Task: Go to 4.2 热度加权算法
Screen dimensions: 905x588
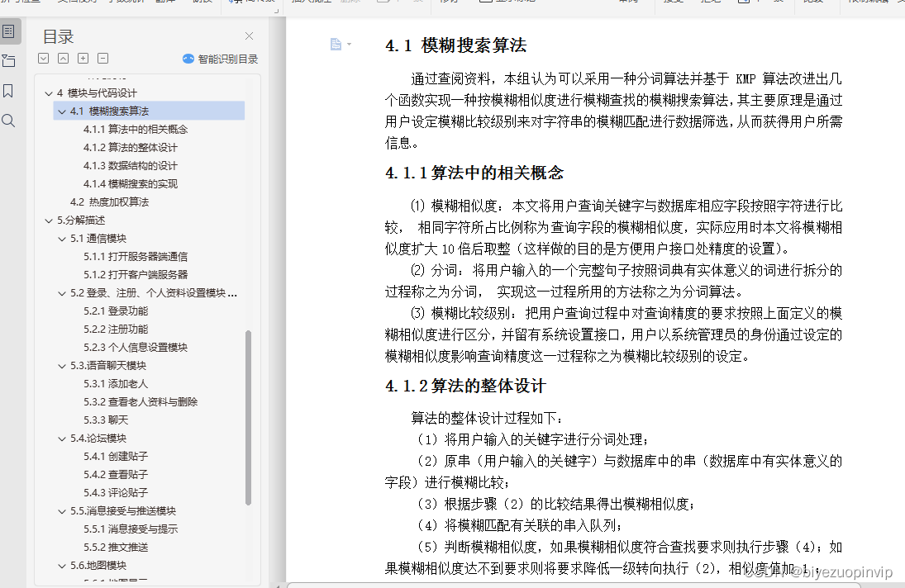Action: pos(110,202)
